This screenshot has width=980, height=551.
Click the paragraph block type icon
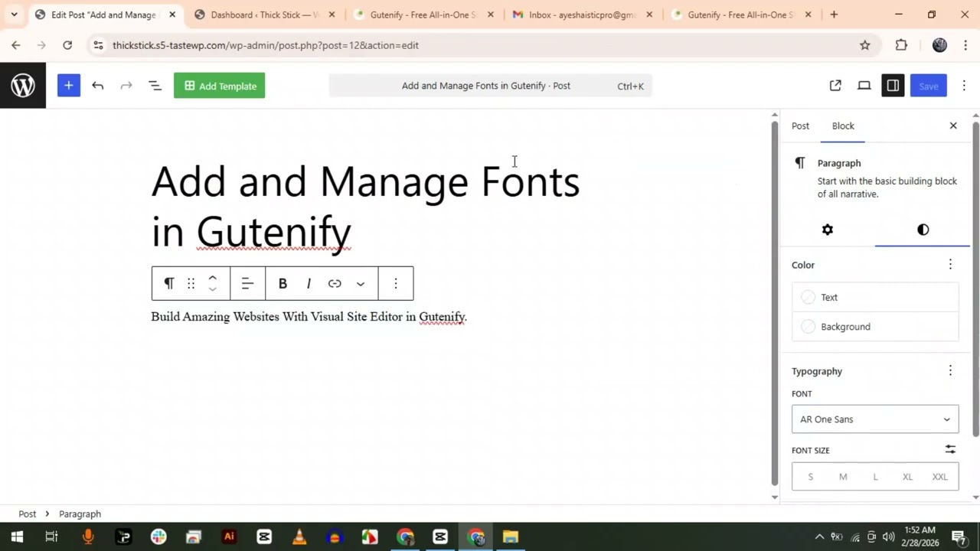[169, 283]
